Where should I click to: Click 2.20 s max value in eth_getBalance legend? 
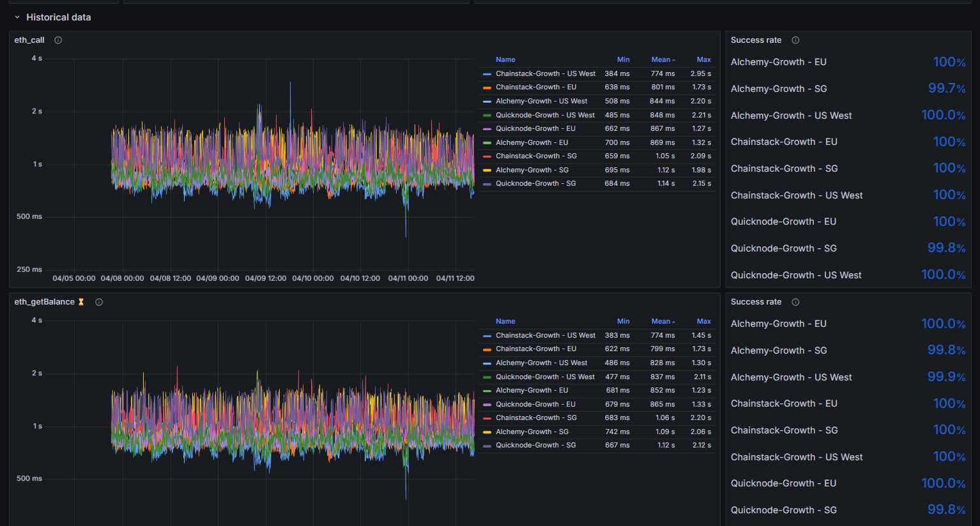(x=700, y=417)
